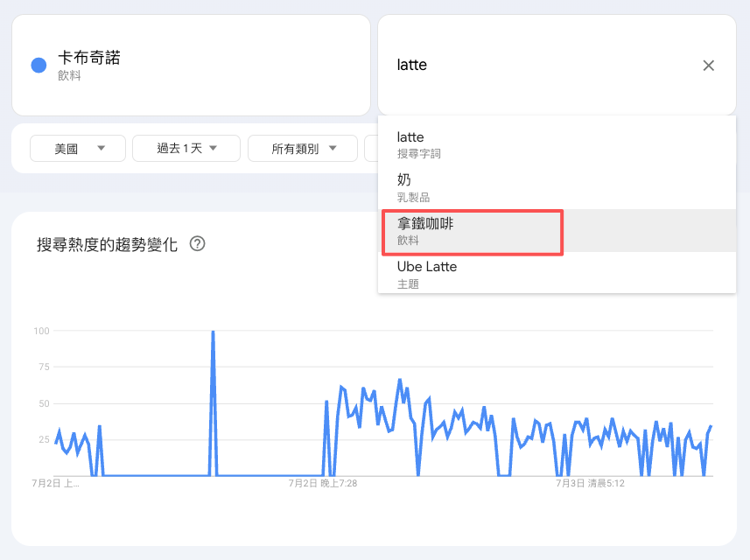Click the partly hidden dropdown after 所有類別

tap(371, 149)
